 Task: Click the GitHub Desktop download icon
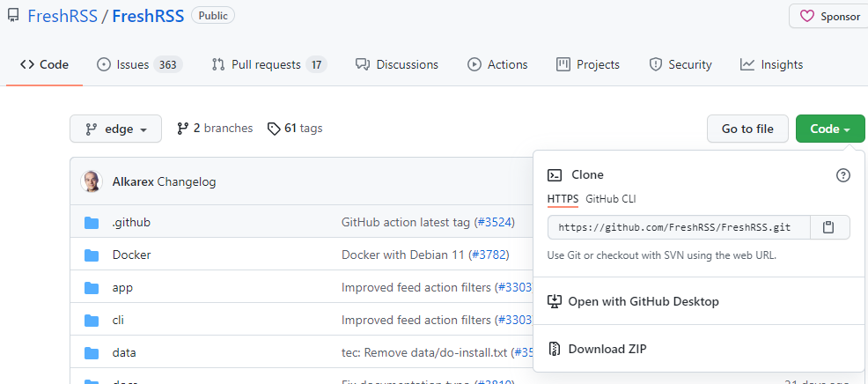click(555, 301)
